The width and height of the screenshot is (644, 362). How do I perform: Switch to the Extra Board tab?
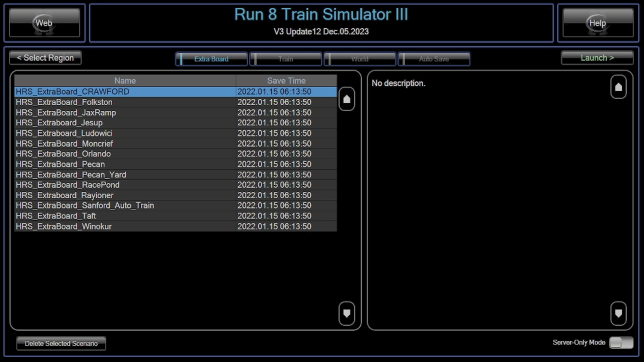click(211, 59)
